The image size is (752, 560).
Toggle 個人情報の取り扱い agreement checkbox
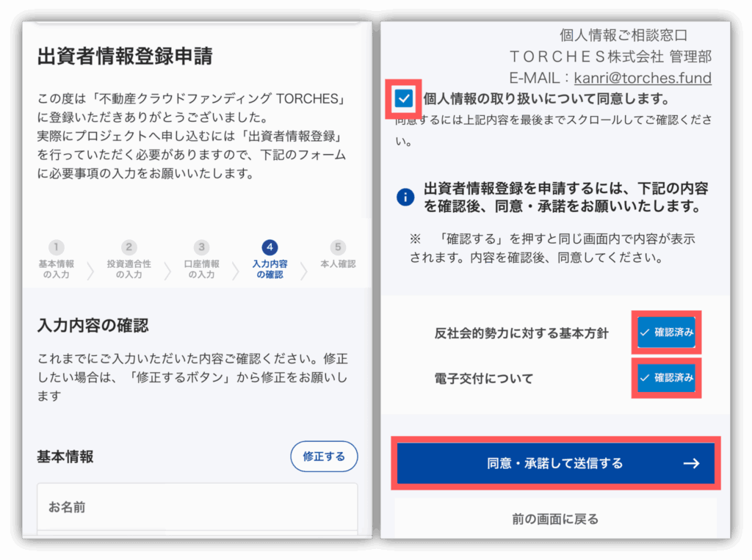point(404,99)
